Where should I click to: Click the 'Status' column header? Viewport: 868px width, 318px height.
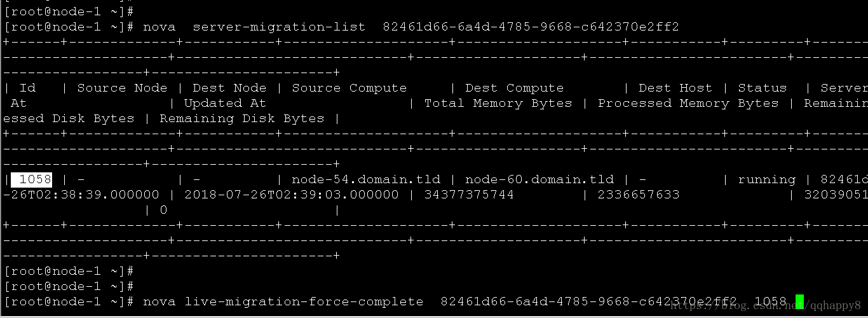(x=762, y=88)
